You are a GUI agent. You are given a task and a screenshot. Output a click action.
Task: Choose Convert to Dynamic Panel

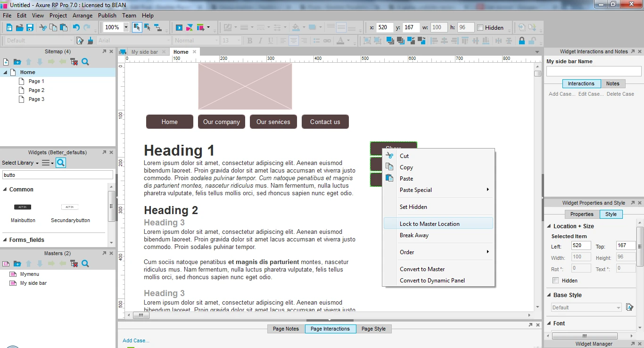pos(438,281)
